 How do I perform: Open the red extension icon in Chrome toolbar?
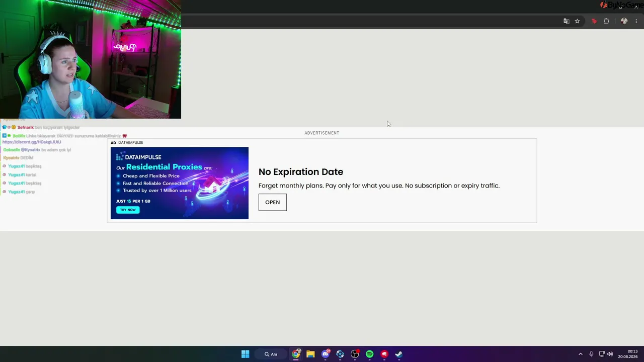[594, 21]
